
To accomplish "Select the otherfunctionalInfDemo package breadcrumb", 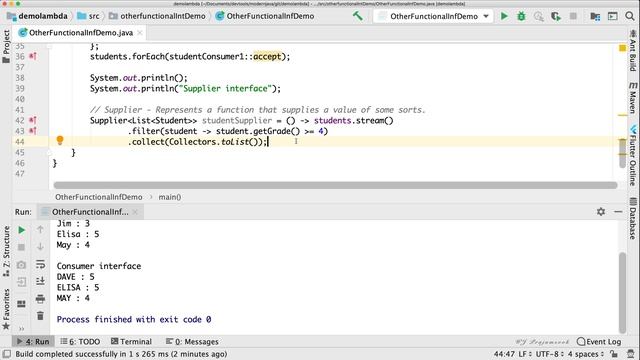I will point(157,16).
